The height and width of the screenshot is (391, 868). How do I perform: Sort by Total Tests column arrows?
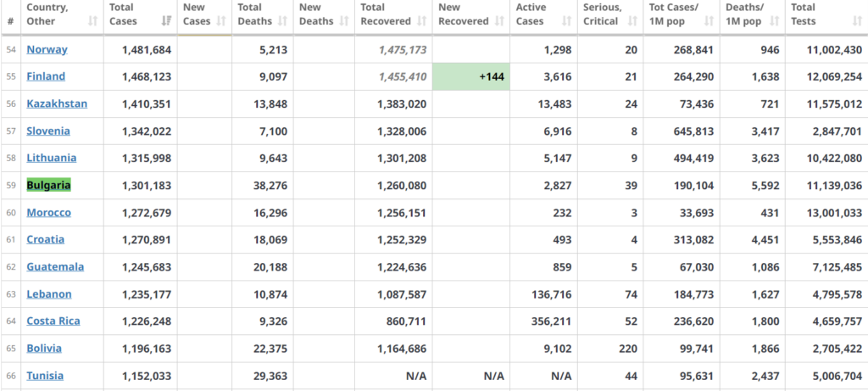point(858,21)
